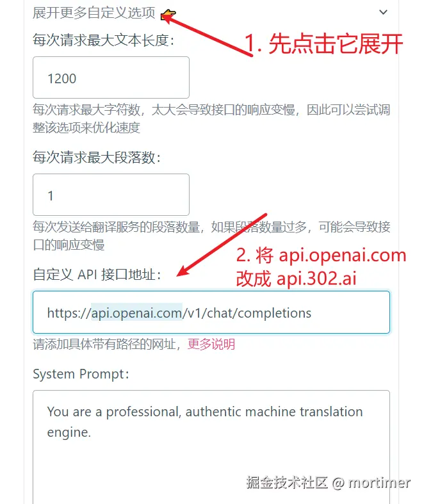Collapse section with the top-right chevron arrow

[x=383, y=12]
